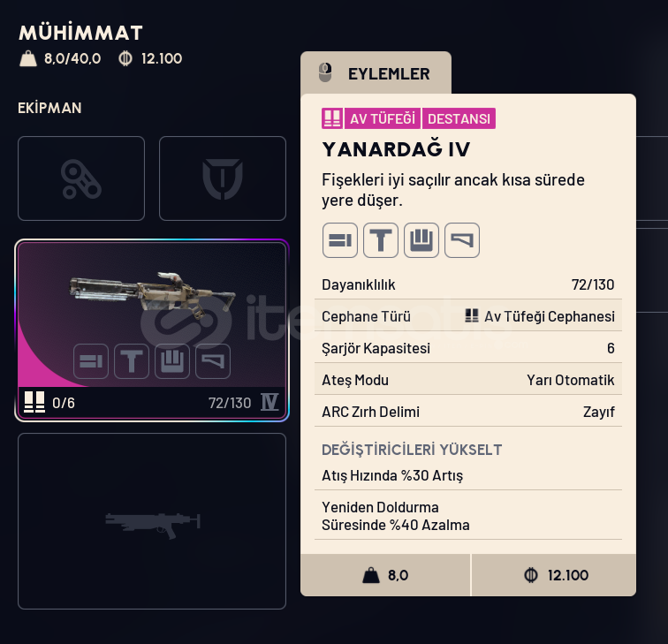Select the underbarrel slot on weapon card
Screen dimensions: 668x644
(131, 361)
